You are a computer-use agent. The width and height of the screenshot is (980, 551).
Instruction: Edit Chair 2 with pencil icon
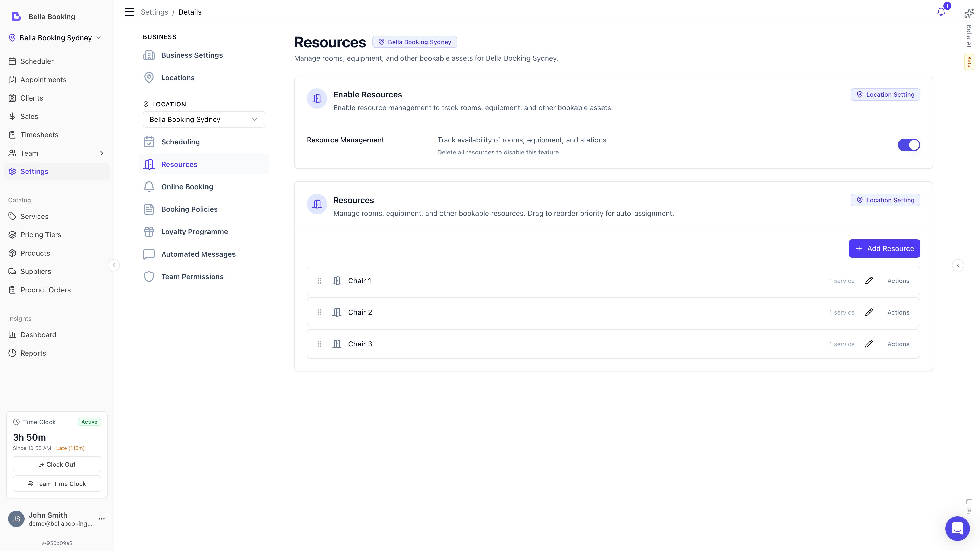click(869, 312)
